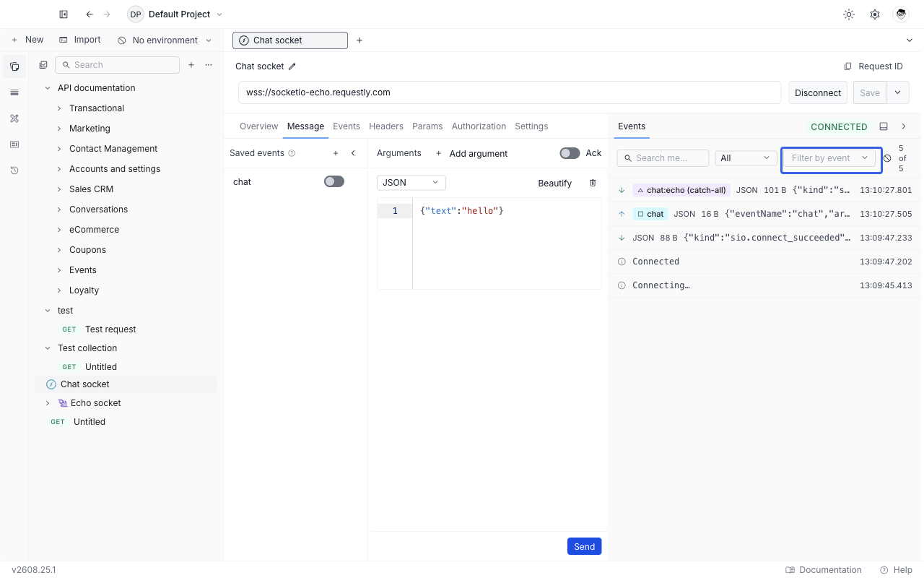Screen dimensions: 924x578
Task: Go forward with the right arrow
Action: pos(107,14)
